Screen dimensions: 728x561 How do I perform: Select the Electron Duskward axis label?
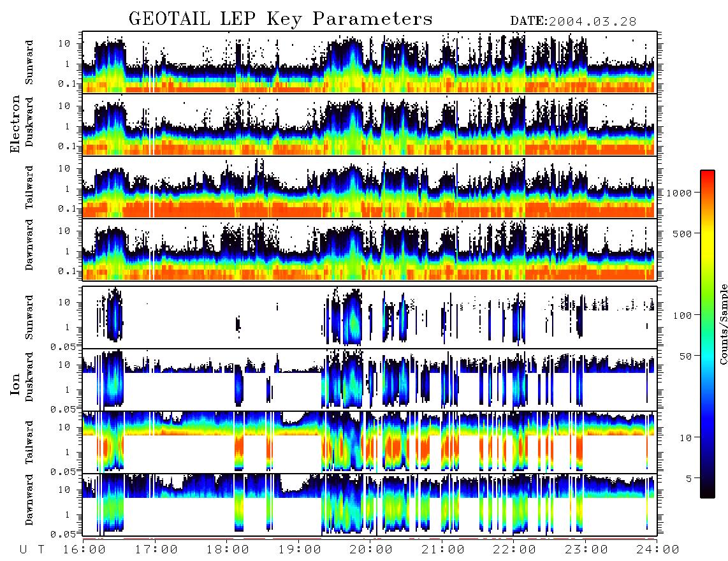tap(30, 122)
